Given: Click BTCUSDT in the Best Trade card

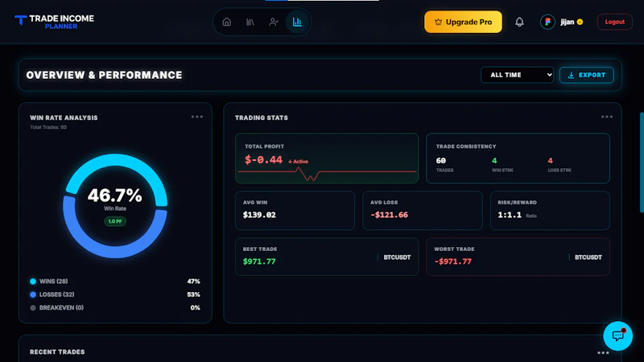Looking at the screenshot, I should pos(397,257).
